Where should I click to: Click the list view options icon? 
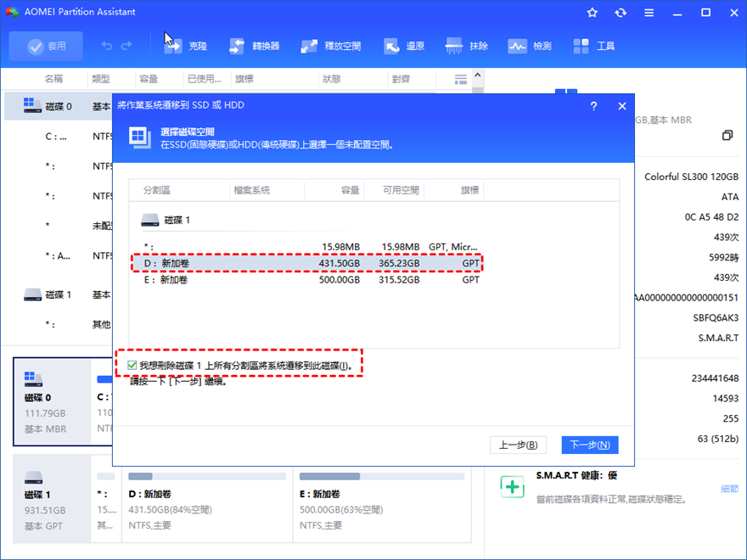tap(460, 79)
